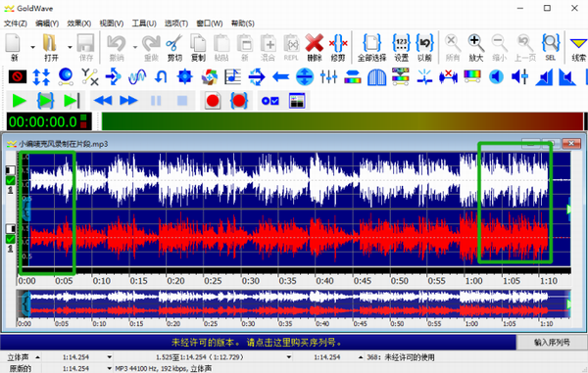Click the 输入序列号 button

click(x=552, y=342)
